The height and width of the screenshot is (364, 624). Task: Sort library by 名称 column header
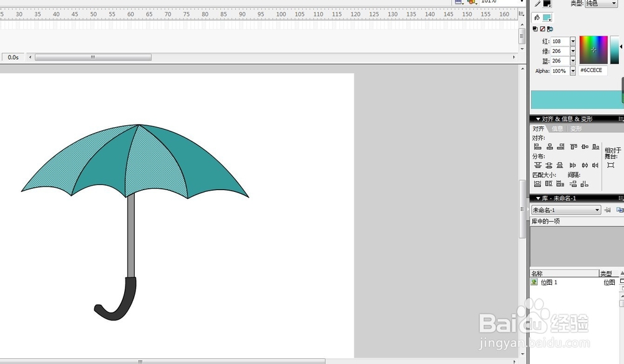[x=564, y=274]
